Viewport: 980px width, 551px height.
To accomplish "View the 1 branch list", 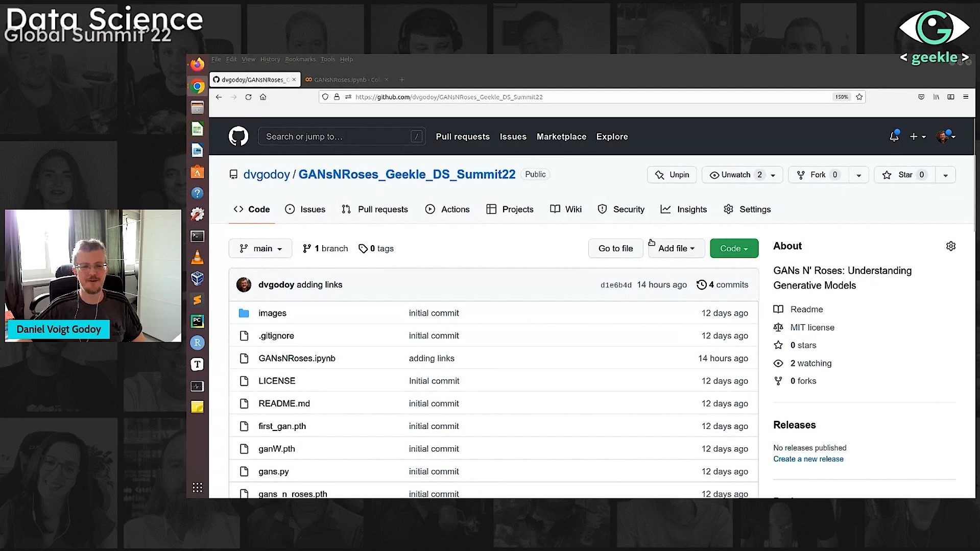I will 325,248.
